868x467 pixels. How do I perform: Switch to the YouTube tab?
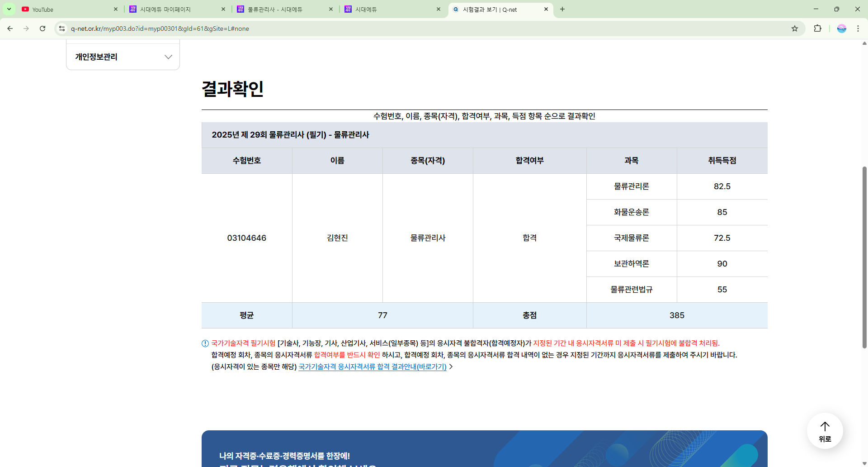[63, 9]
